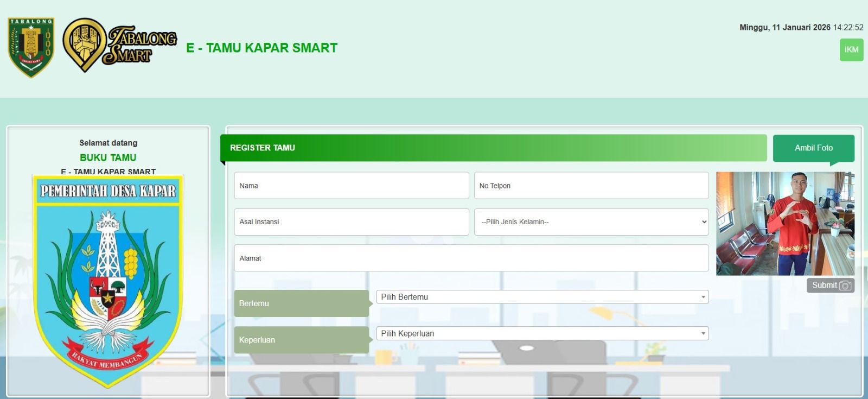The height and width of the screenshot is (399, 868).
Task: Click the Keperluan label
Action: coord(301,340)
